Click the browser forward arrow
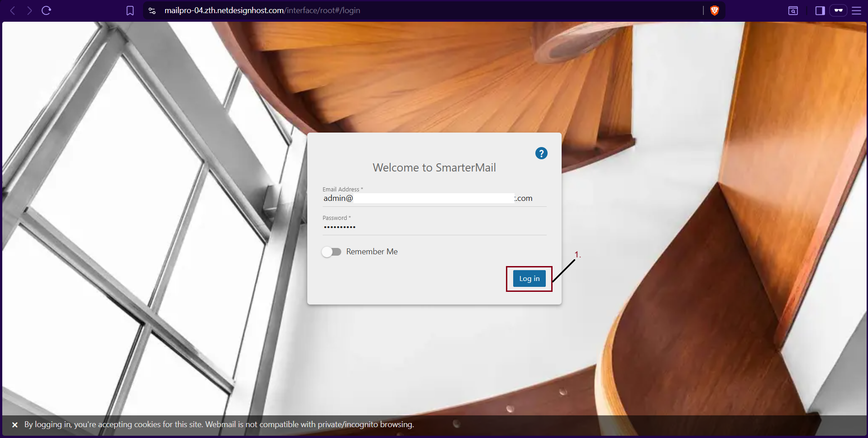Viewport: 868px width, 438px height. (29, 10)
